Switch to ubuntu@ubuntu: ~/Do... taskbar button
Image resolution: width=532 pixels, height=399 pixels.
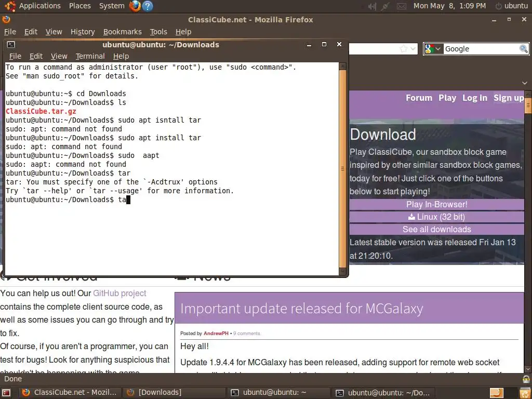tap(383, 393)
